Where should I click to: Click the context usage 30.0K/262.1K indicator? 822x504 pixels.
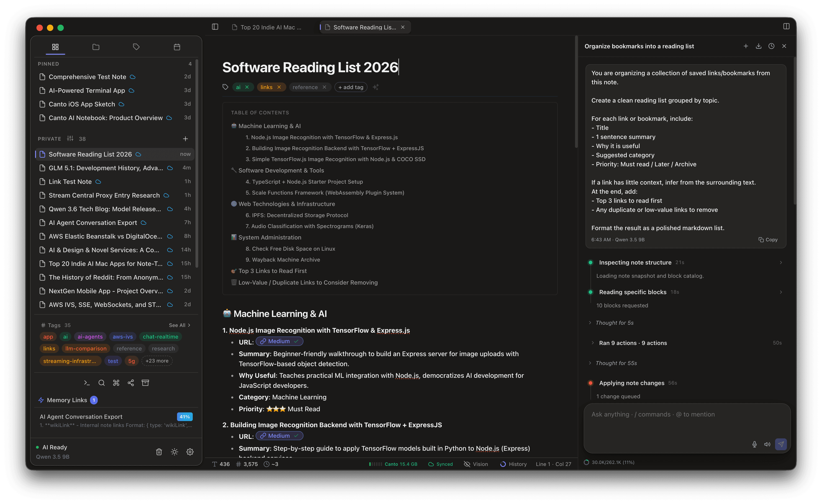click(609, 462)
